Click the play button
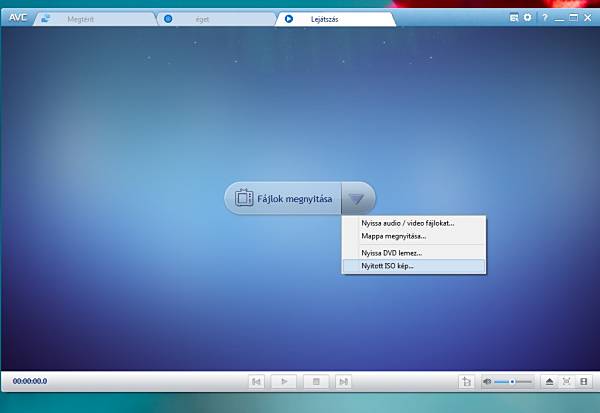 pyautogui.click(x=284, y=382)
